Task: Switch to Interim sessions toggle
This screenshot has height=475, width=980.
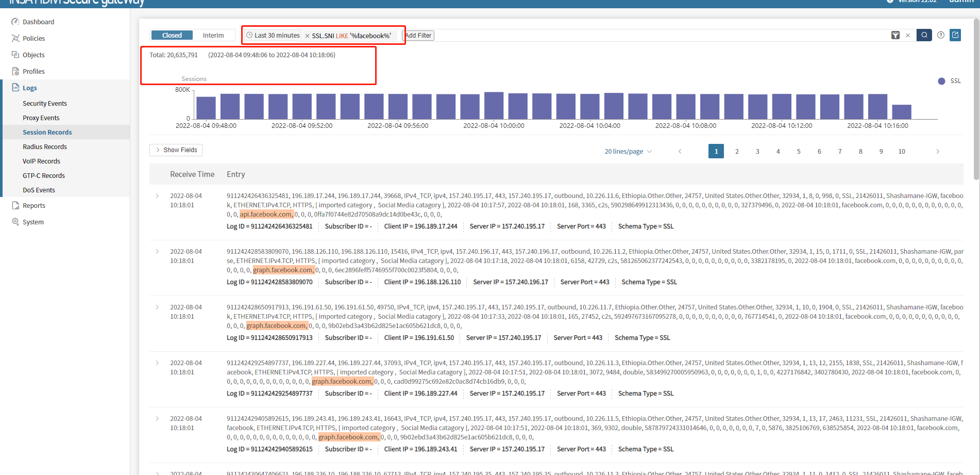Action: (x=213, y=35)
